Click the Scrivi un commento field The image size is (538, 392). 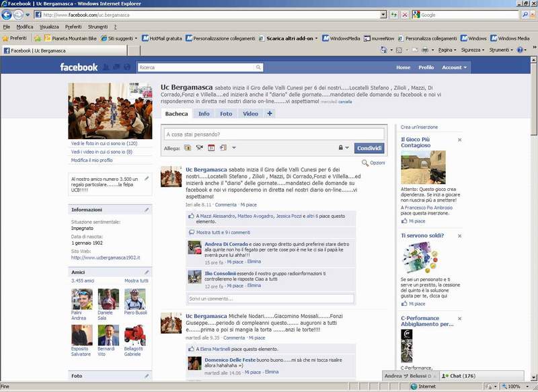click(271, 299)
